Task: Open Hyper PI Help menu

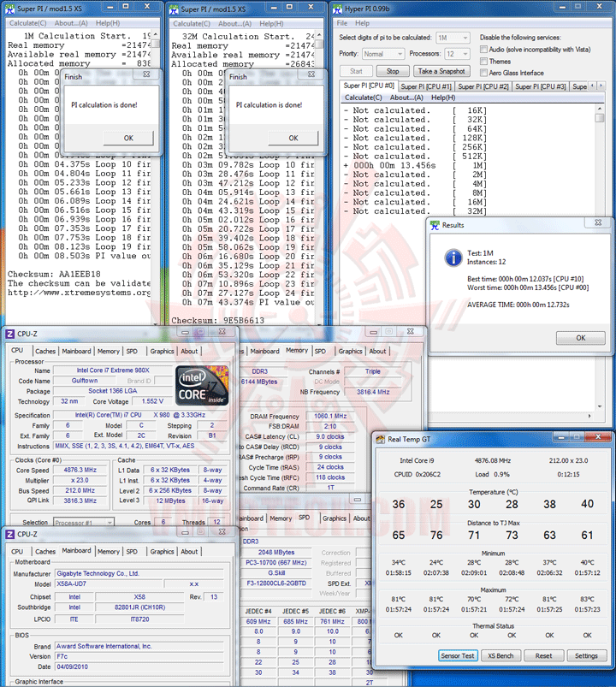Action: click(x=362, y=23)
